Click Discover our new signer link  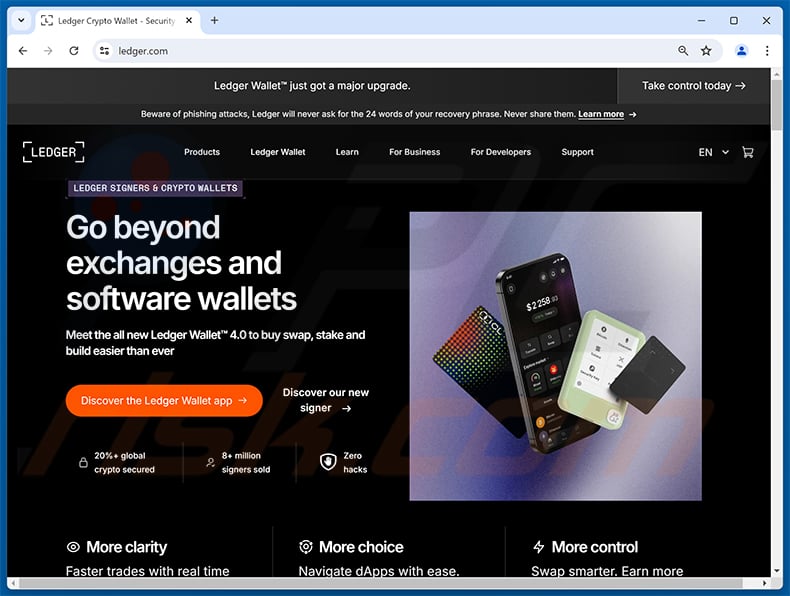coord(325,401)
